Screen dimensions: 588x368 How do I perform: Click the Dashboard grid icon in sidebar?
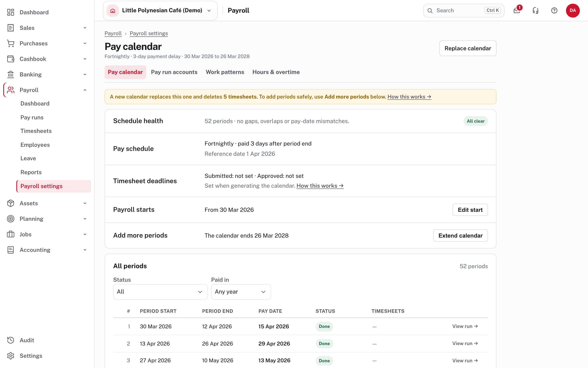[10, 12]
